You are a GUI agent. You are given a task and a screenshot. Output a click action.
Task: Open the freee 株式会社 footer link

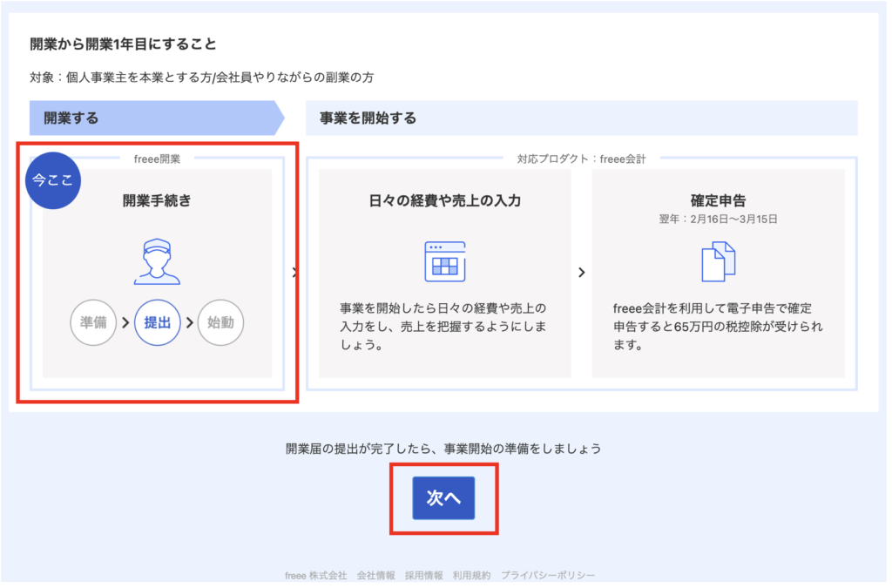[315, 576]
